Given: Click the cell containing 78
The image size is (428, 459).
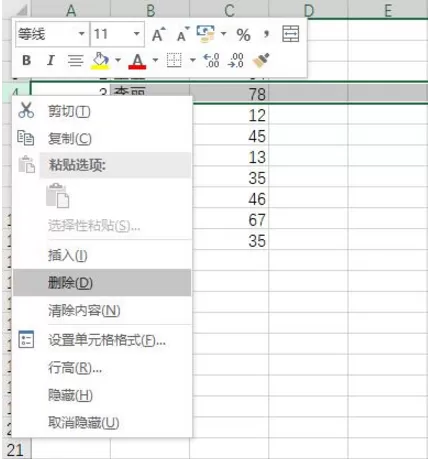Looking at the screenshot, I should click(229, 93).
